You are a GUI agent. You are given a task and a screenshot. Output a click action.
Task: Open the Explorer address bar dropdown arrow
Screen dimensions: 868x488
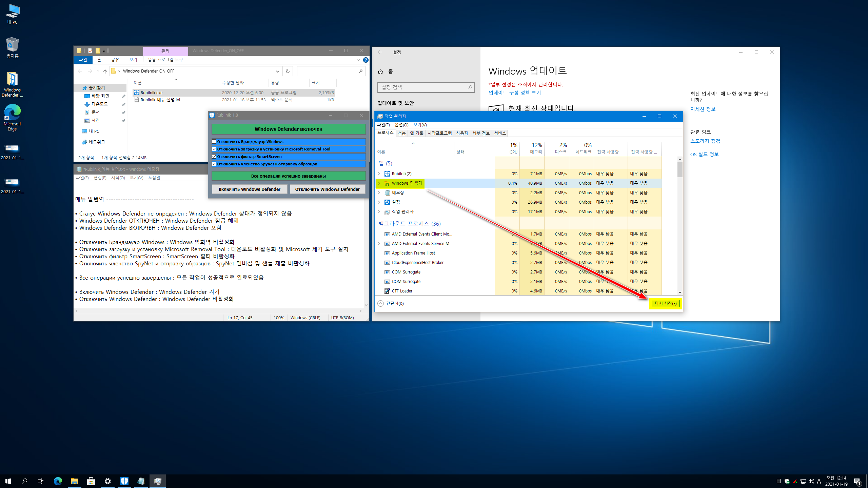[x=277, y=71]
